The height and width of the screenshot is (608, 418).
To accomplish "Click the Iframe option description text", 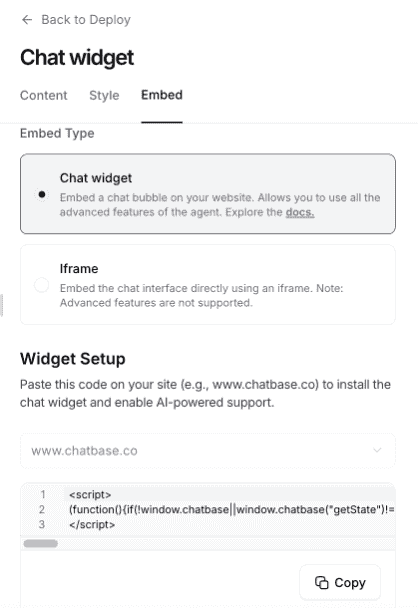I will (x=201, y=295).
